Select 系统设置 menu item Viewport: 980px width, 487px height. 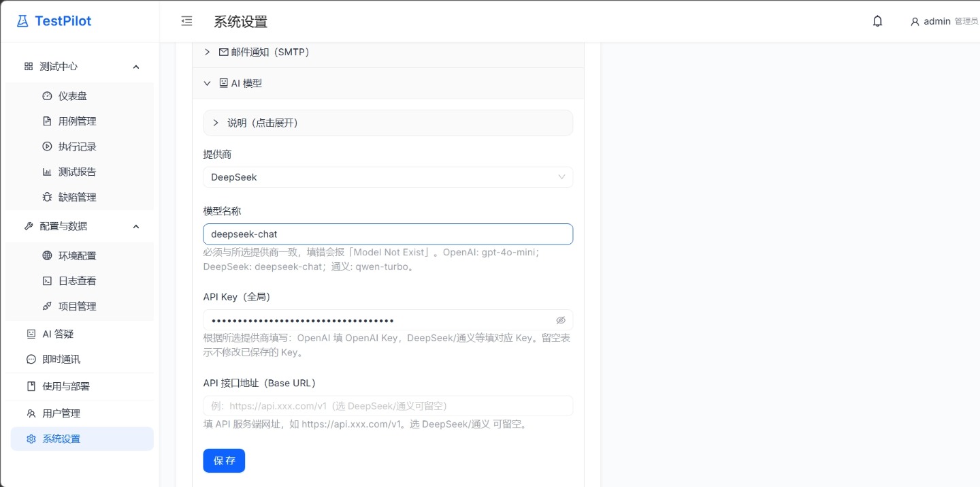(x=82, y=439)
